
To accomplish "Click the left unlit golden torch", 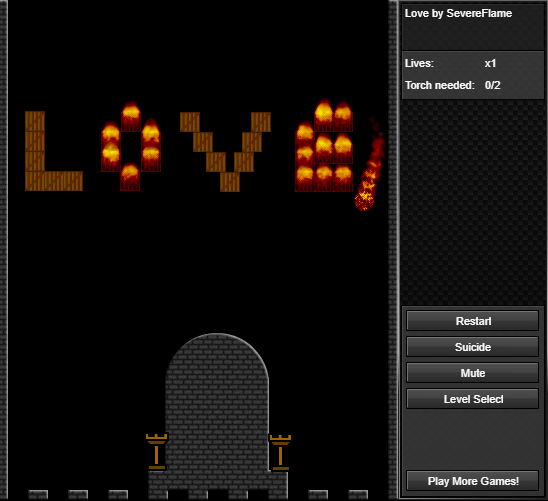I will (x=157, y=451).
